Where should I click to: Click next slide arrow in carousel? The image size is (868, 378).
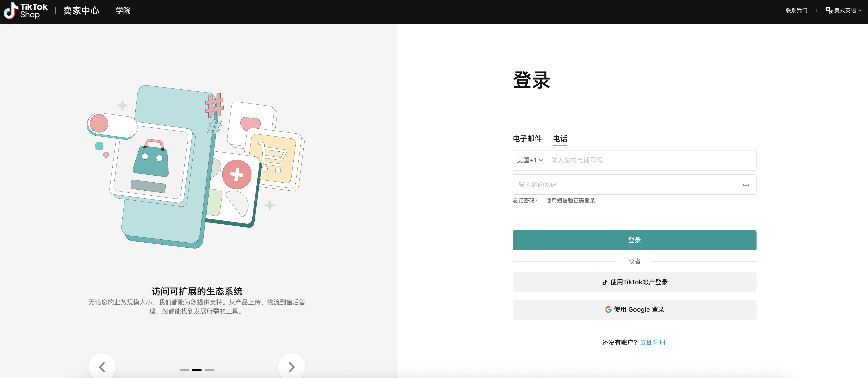pyautogui.click(x=292, y=367)
